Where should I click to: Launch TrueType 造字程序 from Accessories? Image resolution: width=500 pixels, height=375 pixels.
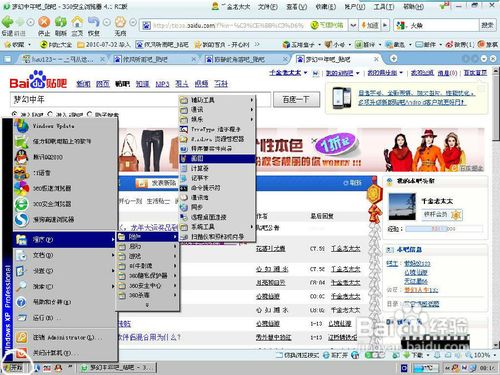(217, 129)
